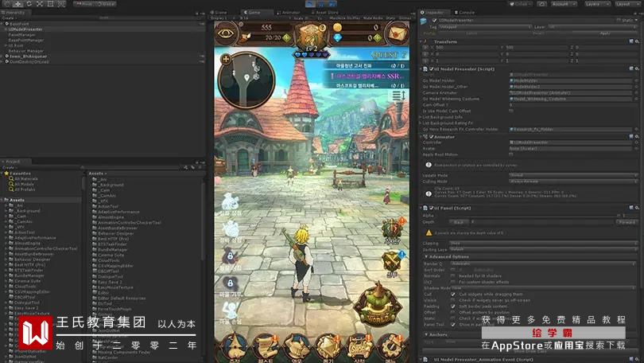The width and height of the screenshot is (644, 363).
Task: Select All Models search in Favorites
Action: (24, 184)
